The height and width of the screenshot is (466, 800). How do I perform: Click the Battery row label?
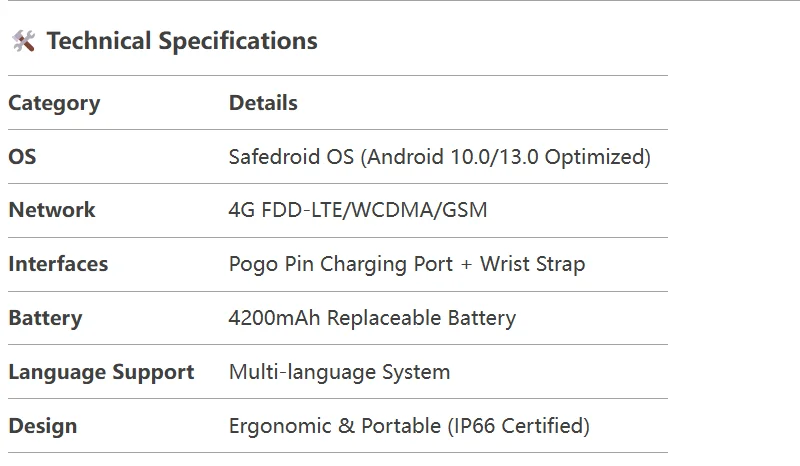pos(45,318)
